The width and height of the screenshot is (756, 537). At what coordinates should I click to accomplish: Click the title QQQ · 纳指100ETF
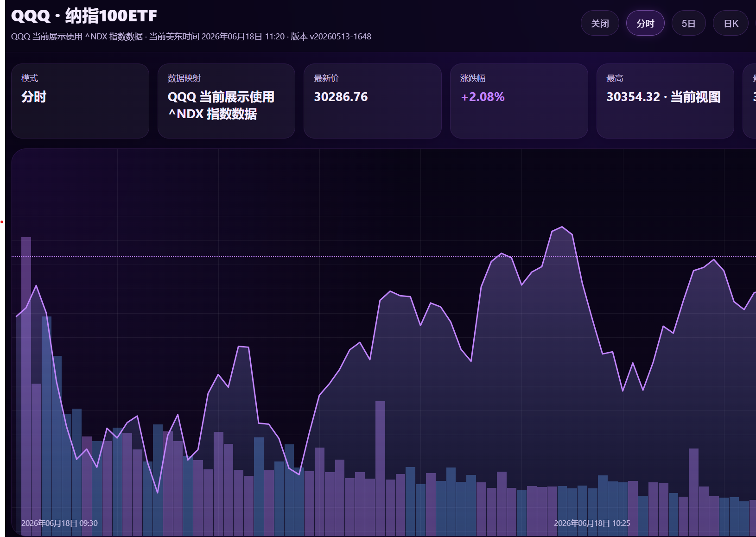pos(84,16)
